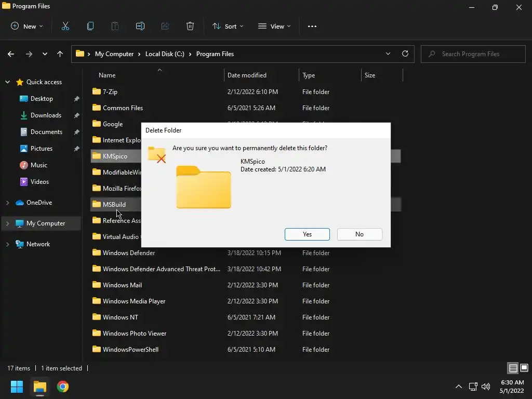
Task: Select the Windows Defender folder
Action: click(x=129, y=253)
